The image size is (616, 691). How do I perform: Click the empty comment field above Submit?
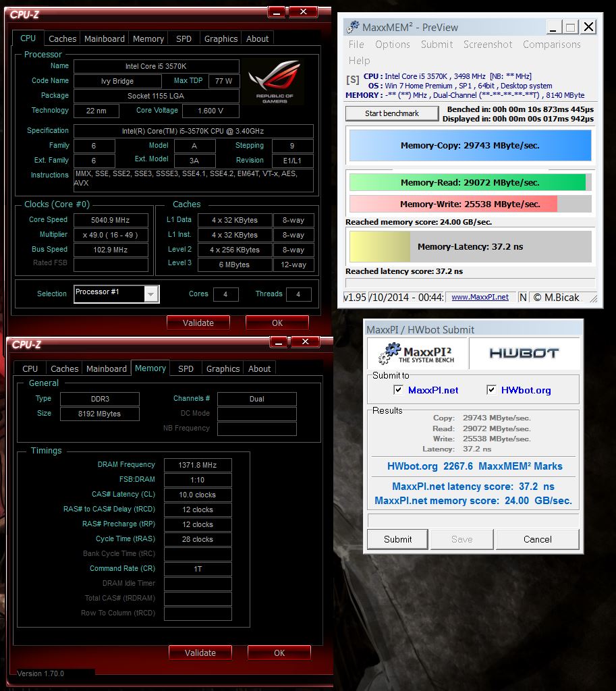[x=473, y=520]
